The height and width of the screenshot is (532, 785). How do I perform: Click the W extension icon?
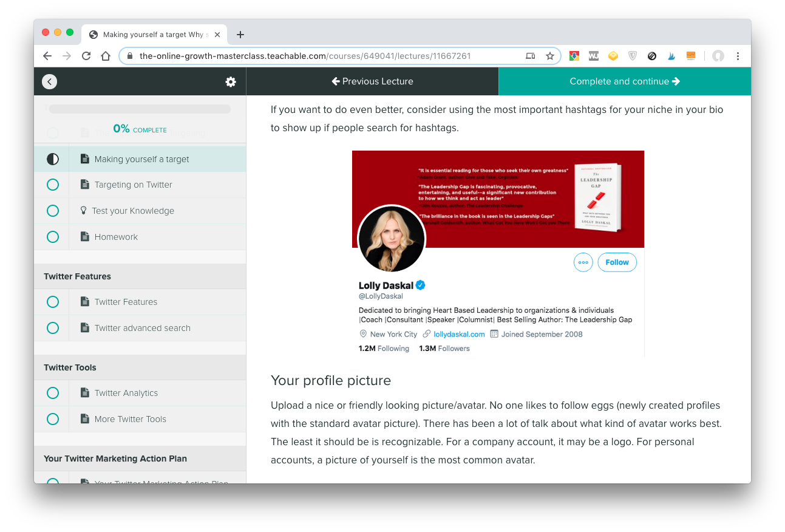coord(594,56)
